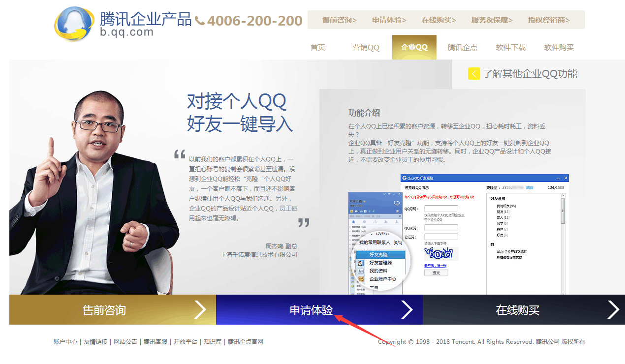Viewport: 625px width, 364px height.
Task: Click 了解其他企业QQ功能 link
Action: point(530,74)
